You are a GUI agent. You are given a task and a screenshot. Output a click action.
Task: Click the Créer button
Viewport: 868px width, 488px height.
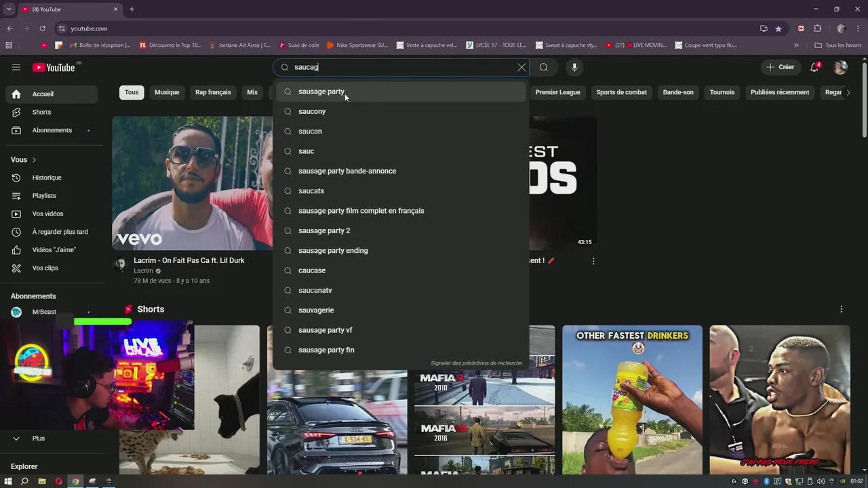(x=780, y=67)
